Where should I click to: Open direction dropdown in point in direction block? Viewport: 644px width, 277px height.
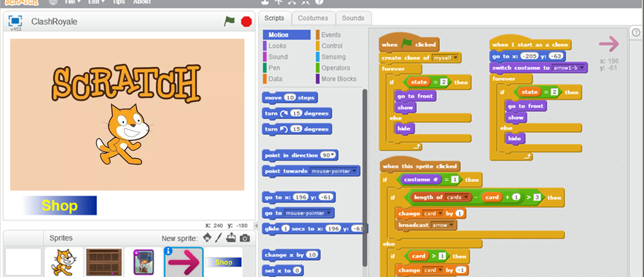coord(328,155)
